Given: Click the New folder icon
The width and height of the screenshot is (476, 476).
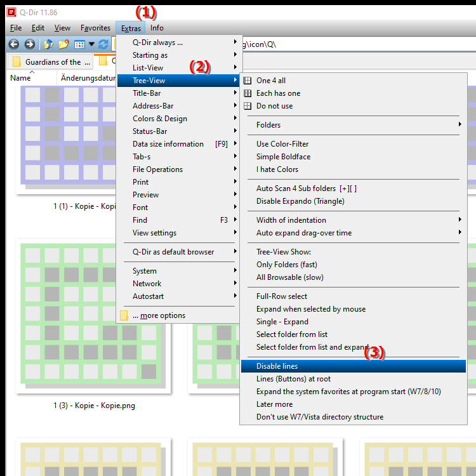Looking at the screenshot, I should pyautogui.click(x=63, y=44).
